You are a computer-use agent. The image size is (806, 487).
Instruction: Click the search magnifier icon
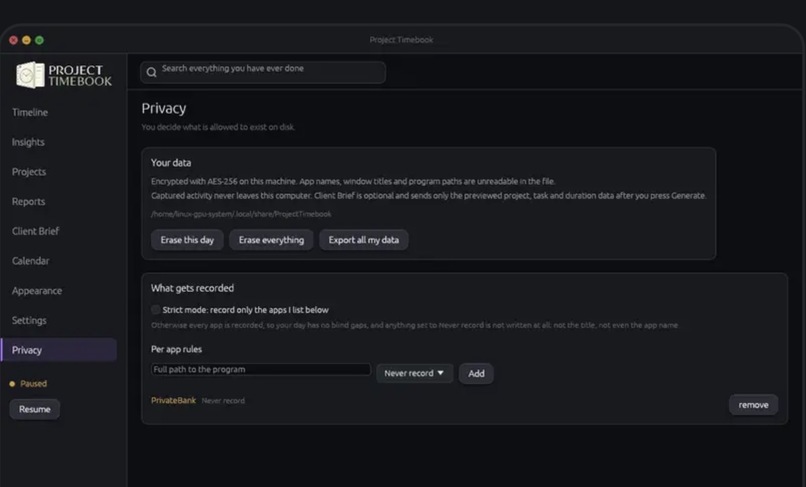tap(151, 73)
